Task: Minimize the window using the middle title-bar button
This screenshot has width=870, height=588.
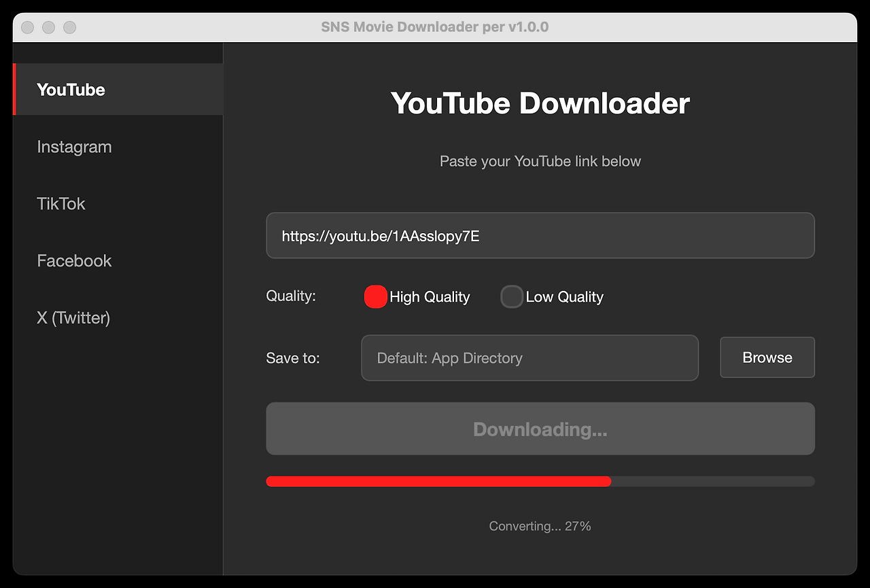Action: point(48,27)
